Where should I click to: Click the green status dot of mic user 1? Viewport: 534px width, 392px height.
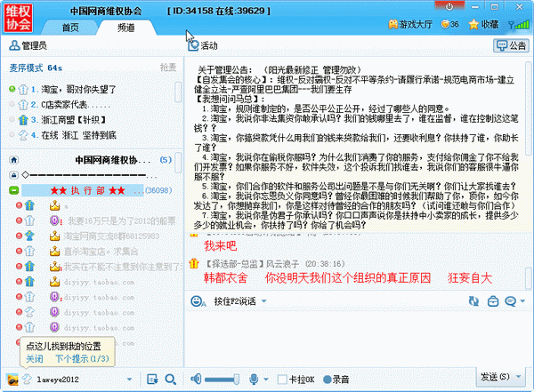tap(12, 89)
